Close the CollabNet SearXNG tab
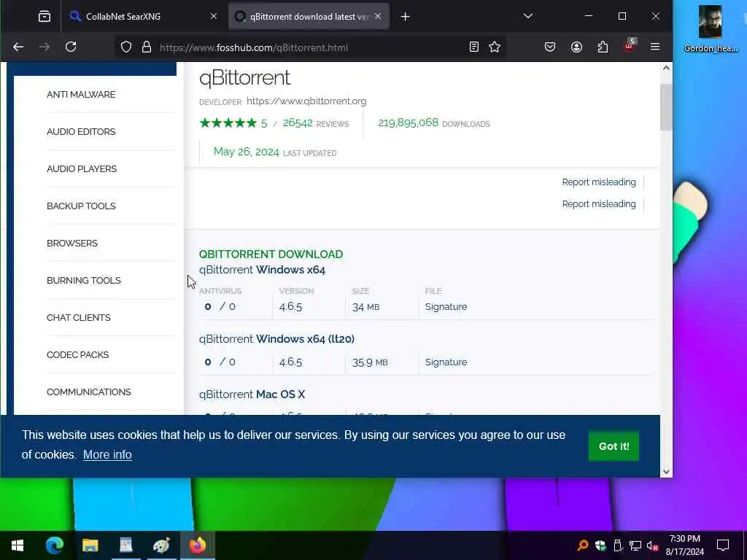747x560 pixels. coord(214,16)
